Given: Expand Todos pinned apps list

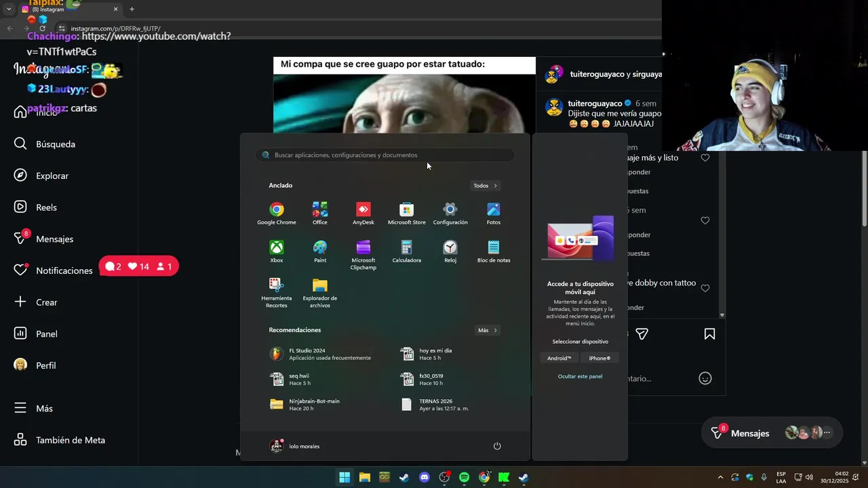Looking at the screenshot, I should (486, 186).
